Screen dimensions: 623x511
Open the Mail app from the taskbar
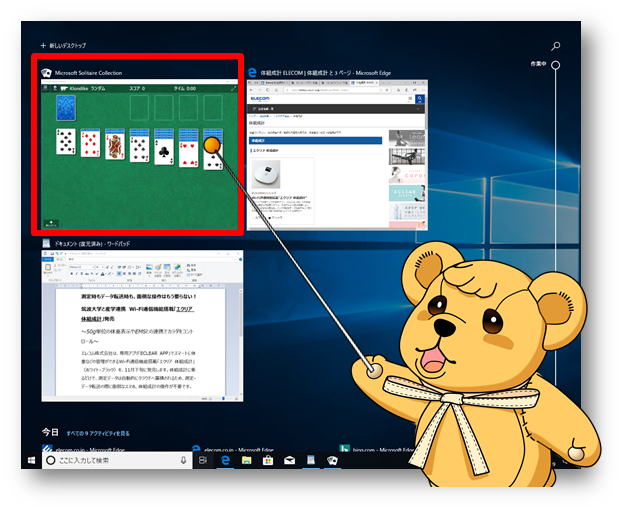[x=290, y=460]
